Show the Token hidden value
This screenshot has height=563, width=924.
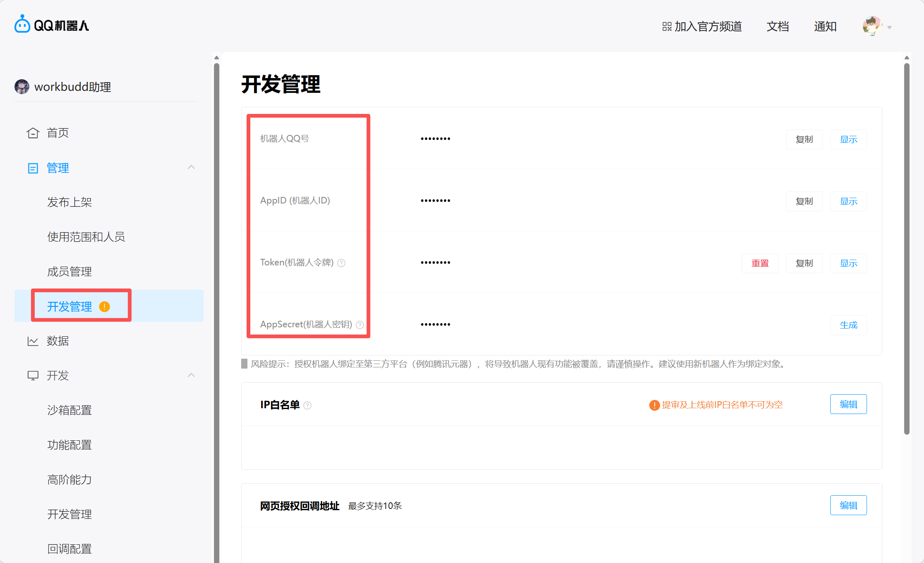click(x=848, y=263)
